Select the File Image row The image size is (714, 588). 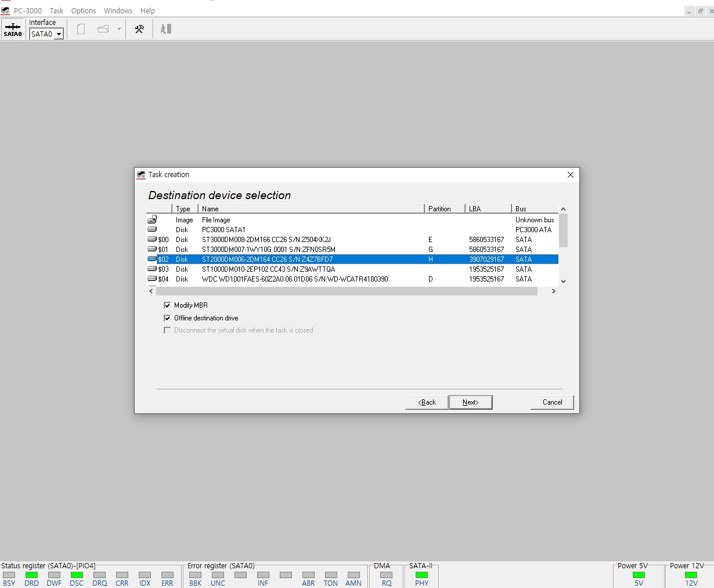tap(352, 220)
